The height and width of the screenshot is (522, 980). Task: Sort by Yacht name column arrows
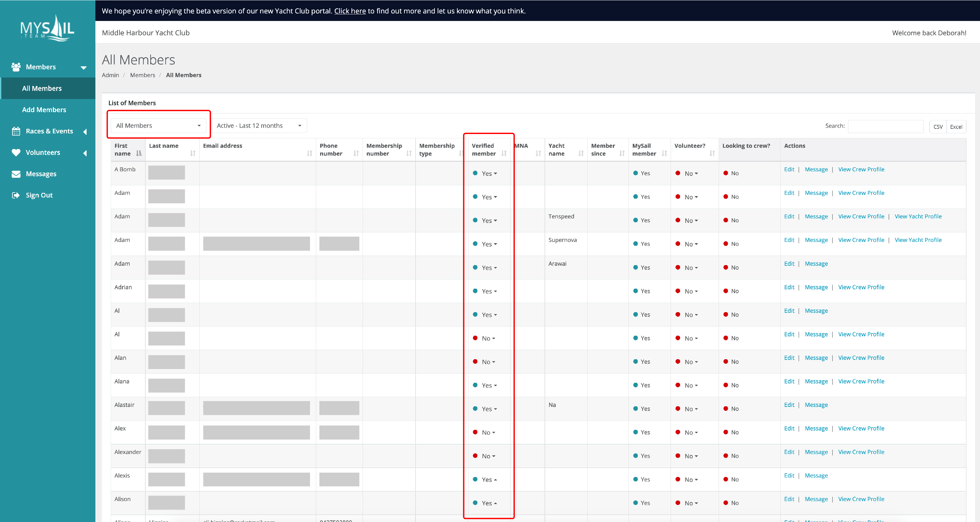[580, 153]
